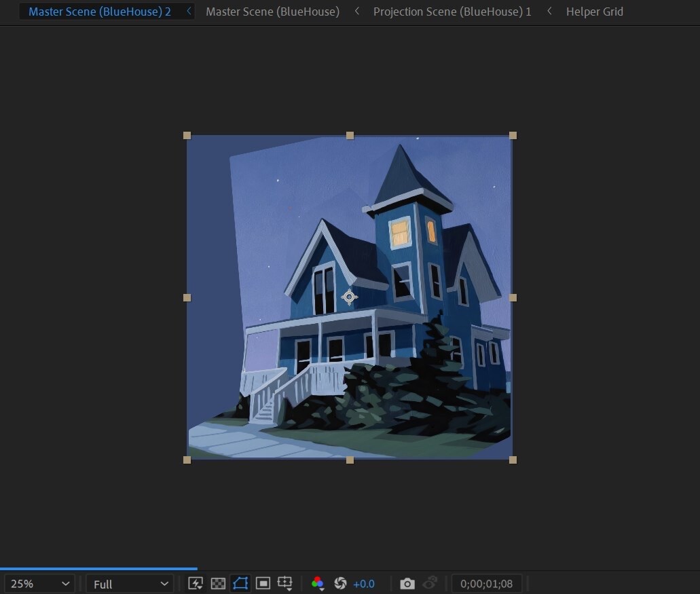The height and width of the screenshot is (594, 700).
Task: Click the top-right layer bounding handle
Action: pos(513,135)
